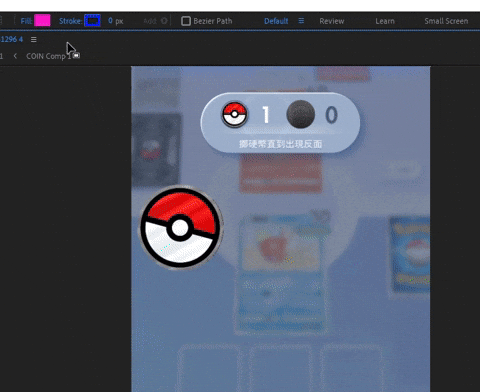This screenshot has width=480, height=392.
Task: Enable the Bezier Path checkbox
Action: click(186, 21)
